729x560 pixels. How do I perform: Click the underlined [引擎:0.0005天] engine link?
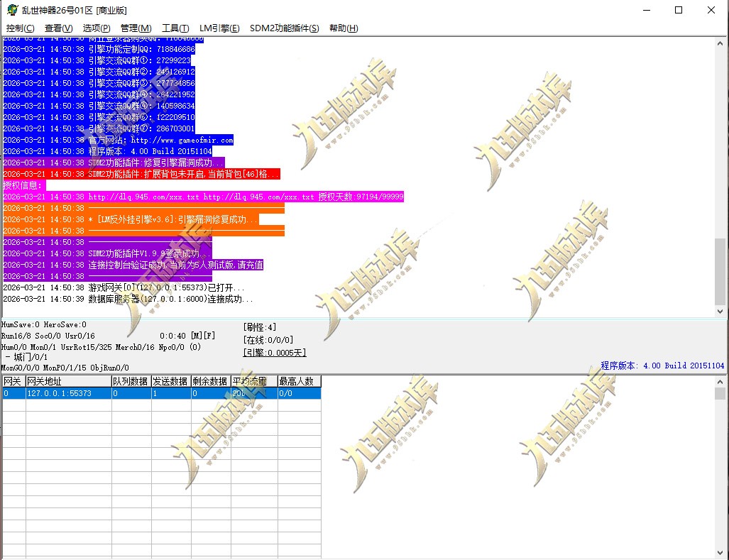pyautogui.click(x=275, y=353)
